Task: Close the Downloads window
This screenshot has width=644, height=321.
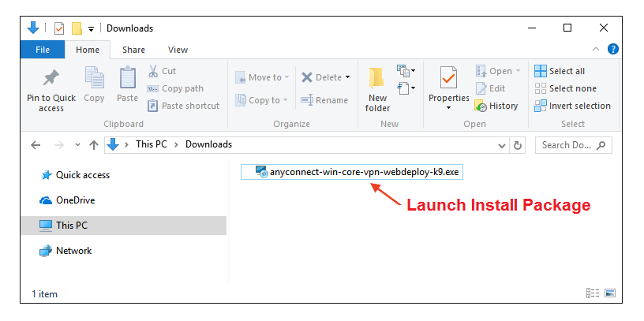Action: (603, 28)
